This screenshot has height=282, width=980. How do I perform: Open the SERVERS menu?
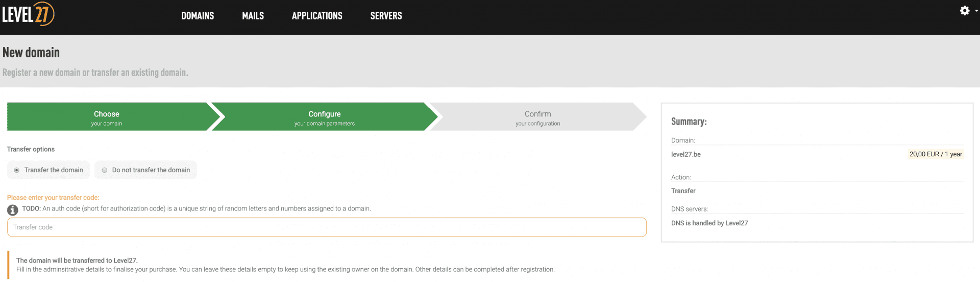386,16
